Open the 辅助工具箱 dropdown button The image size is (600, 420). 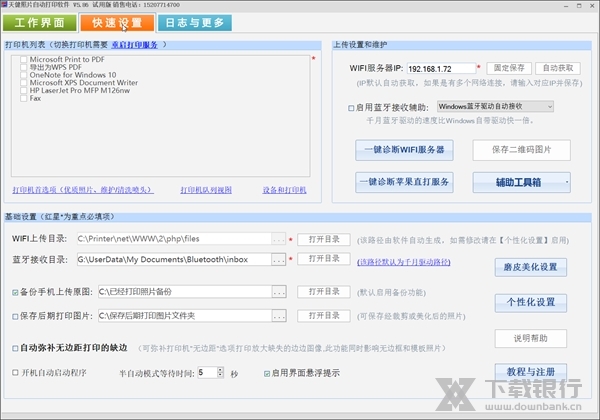tap(522, 182)
